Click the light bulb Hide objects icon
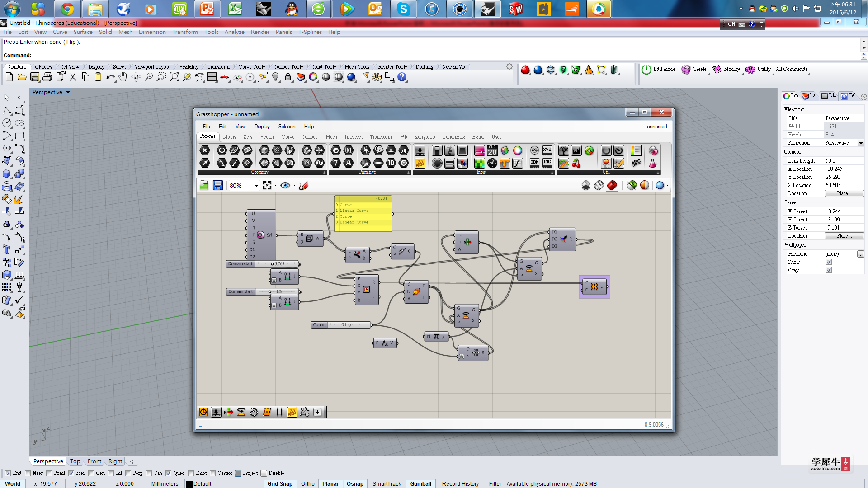 tap(275, 77)
